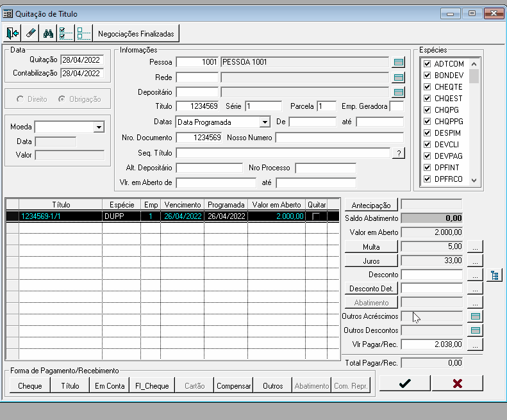Click the Espécie header in grid
The height and width of the screenshot is (420, 507).
click(x=122, y=205)
